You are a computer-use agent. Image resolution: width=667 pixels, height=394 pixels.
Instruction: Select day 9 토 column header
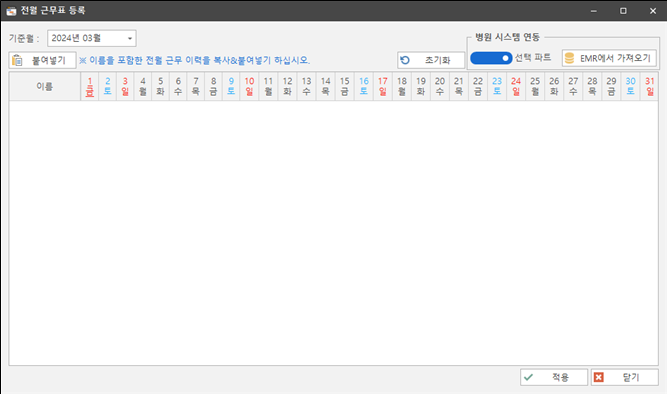point(231,86)
